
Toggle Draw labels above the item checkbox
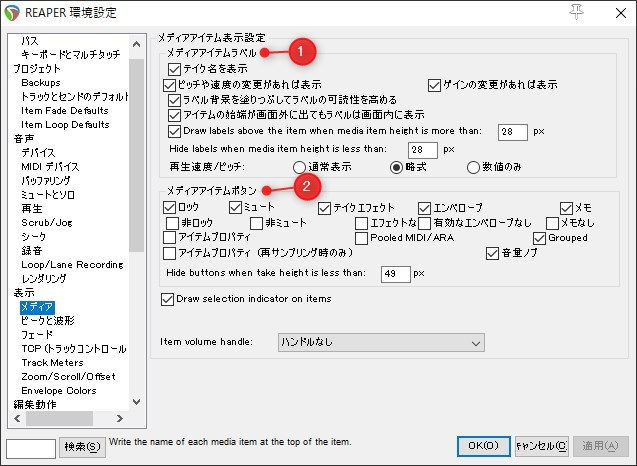[174, 131]
